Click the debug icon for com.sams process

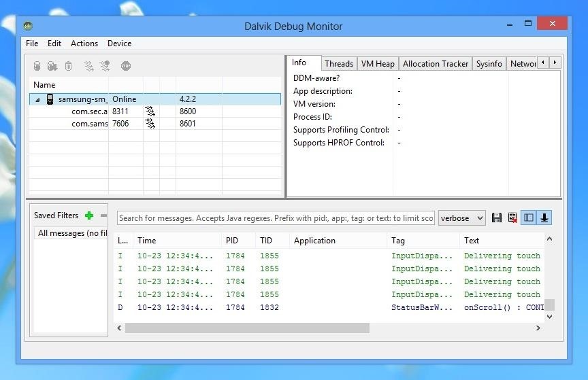click(x=150, y=123)
